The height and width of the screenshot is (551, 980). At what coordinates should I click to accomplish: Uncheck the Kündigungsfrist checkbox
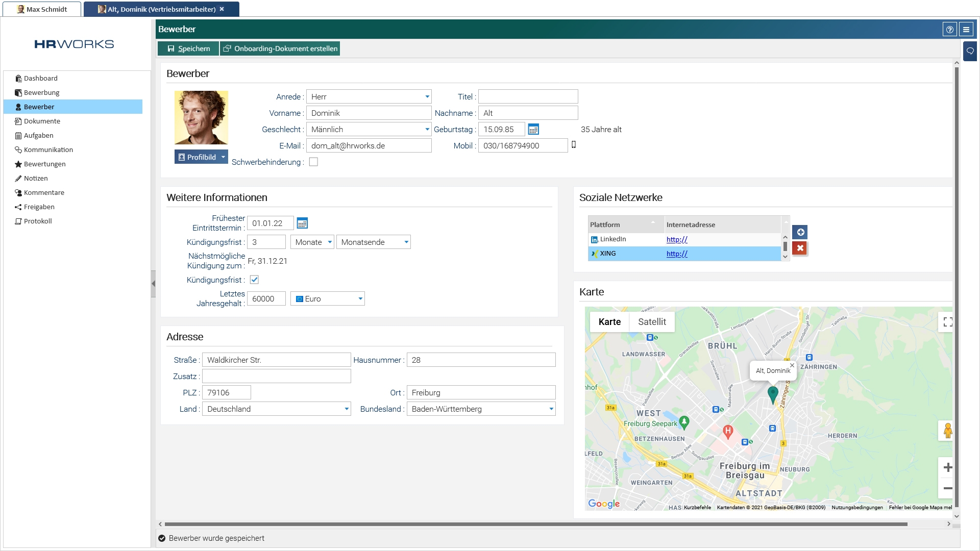pyautogui.click(x=254, y=280)
